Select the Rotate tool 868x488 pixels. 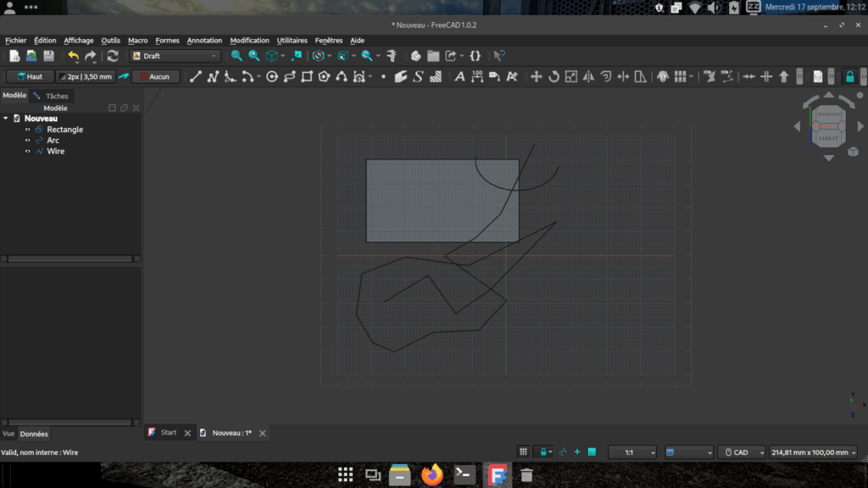point(554,77)
